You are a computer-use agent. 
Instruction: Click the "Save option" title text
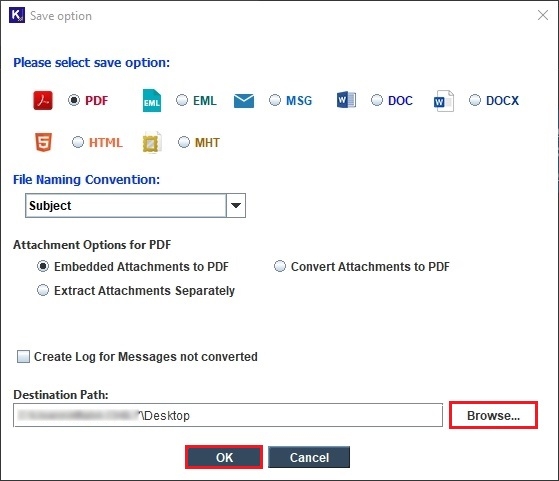coord(61,16)
